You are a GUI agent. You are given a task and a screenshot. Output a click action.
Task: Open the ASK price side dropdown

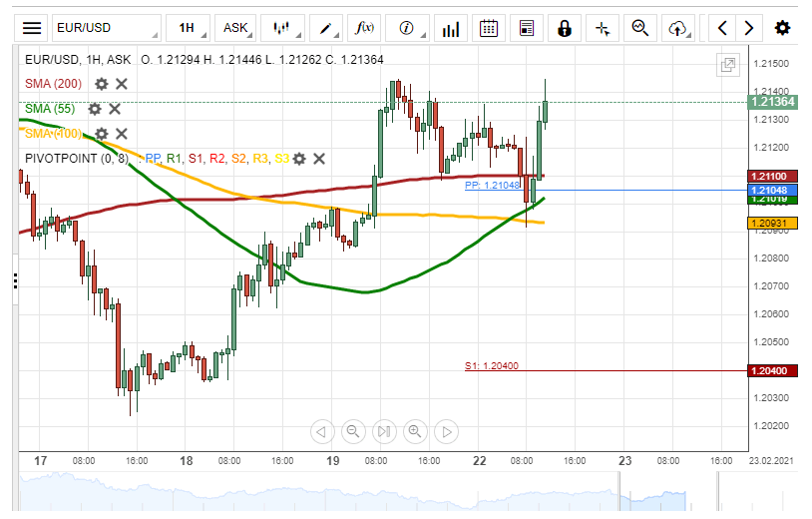tap(235, 28)
